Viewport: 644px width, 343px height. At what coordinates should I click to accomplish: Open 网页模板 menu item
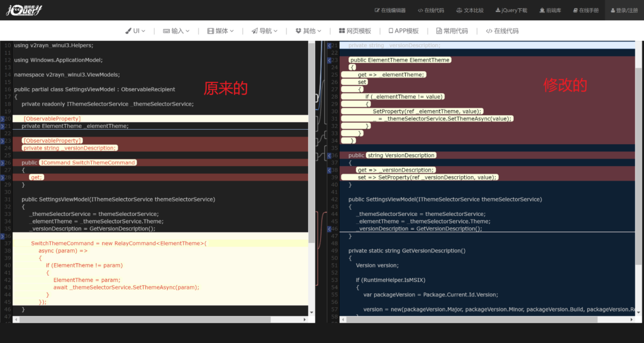tap(355, 31)
